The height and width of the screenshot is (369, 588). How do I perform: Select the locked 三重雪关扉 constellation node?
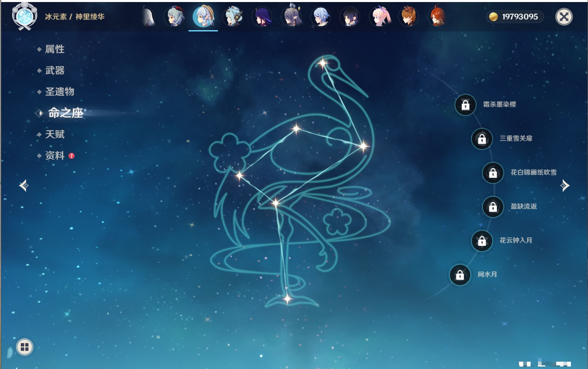pos(482,139)
